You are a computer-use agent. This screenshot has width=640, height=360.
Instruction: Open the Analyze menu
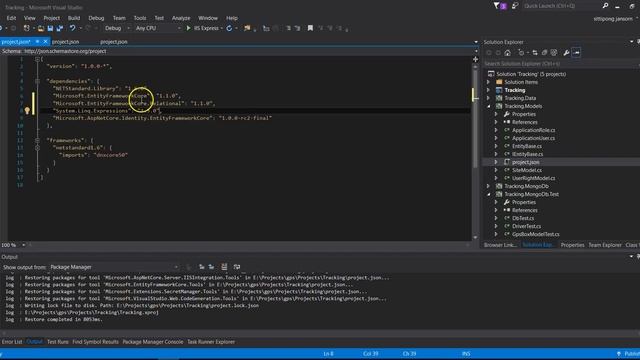(x=181, y=18)
